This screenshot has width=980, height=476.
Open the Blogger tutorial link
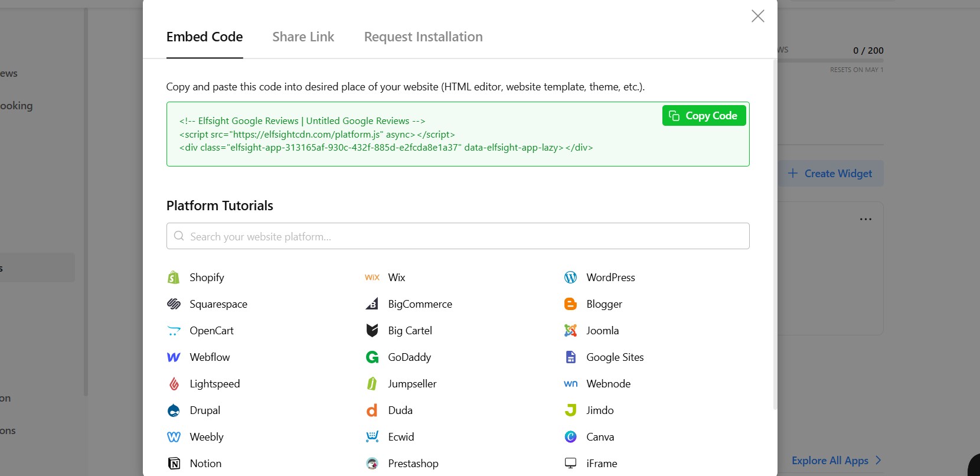coord(604,304)
